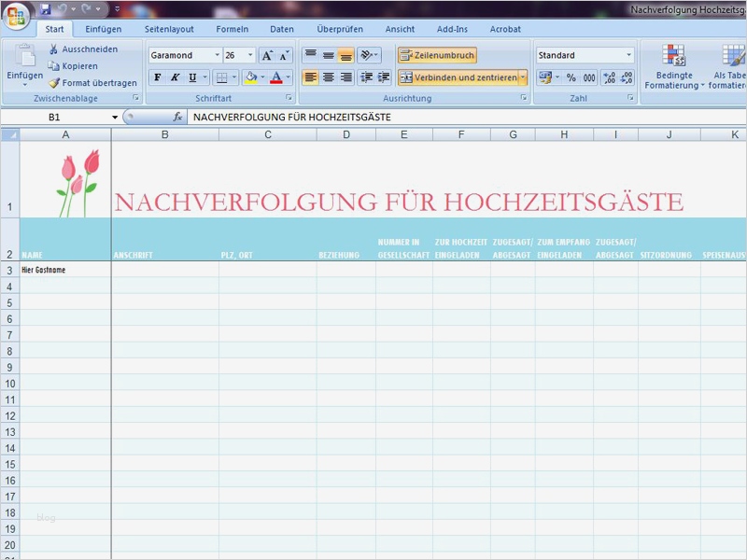Viewport: 747px width, 560px height.
Task: Toggle italic K formatting
Action: click(175, 77)
